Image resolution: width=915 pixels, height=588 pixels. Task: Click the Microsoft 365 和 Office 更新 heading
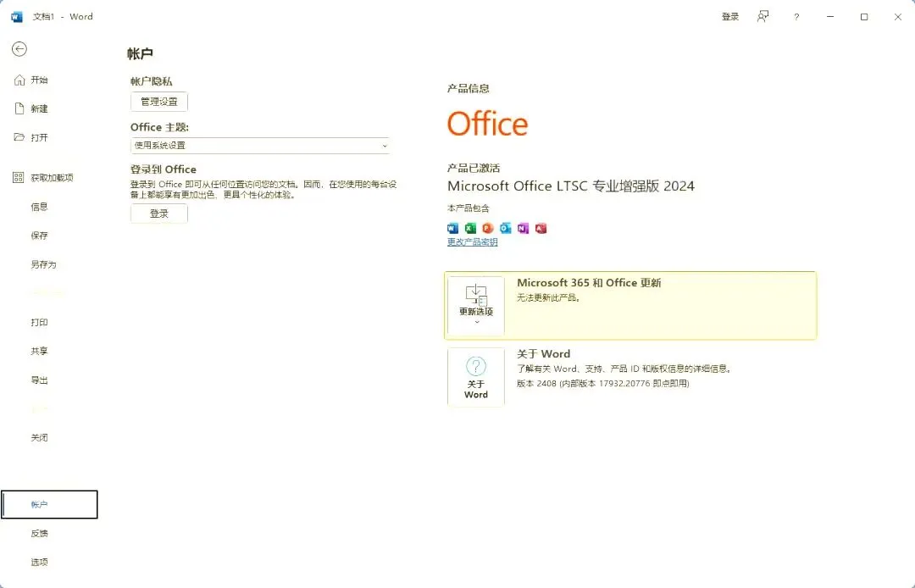(x=589, y=283)
